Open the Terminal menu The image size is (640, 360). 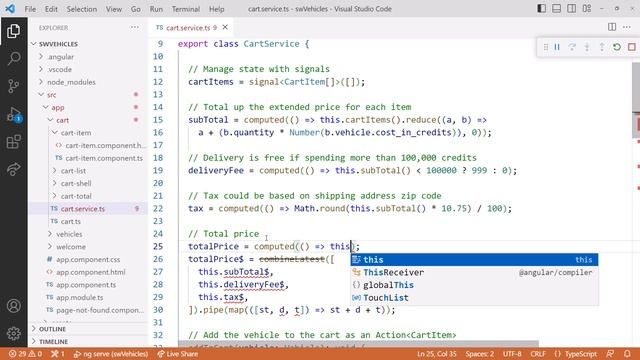coord(186,9)
